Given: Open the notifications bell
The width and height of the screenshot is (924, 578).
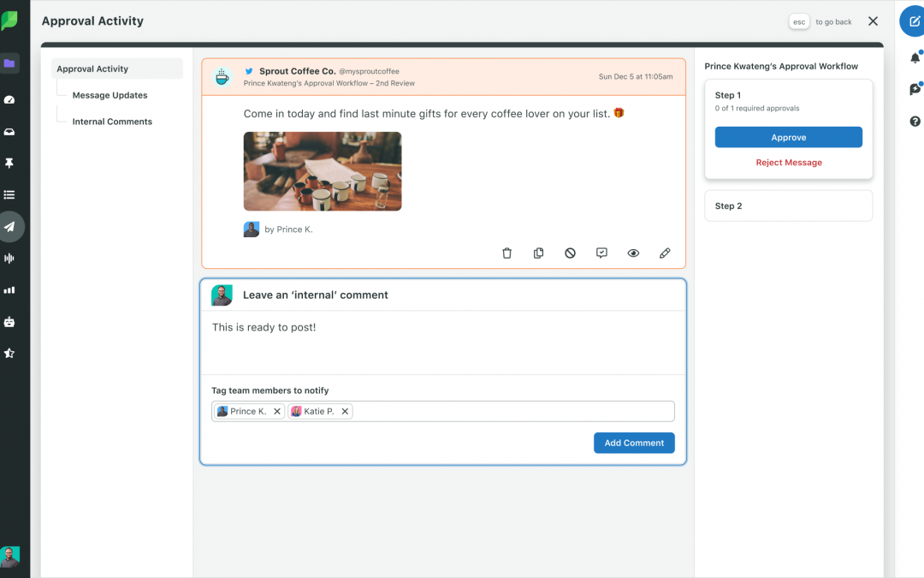Looking at the screenshot, I should coord(915,58).
